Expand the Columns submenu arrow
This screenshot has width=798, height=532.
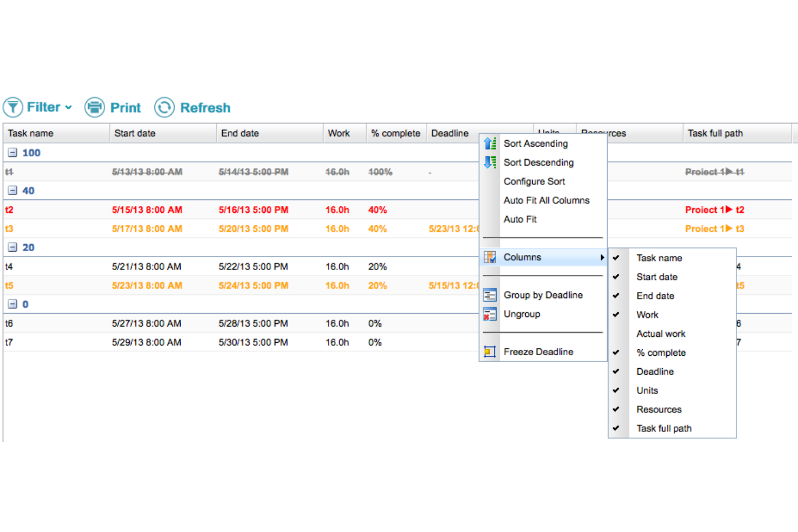602,257
